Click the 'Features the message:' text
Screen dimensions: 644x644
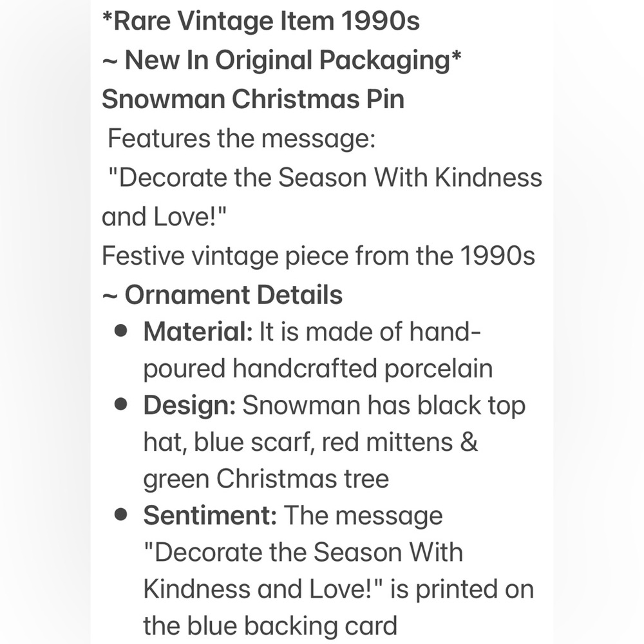coord(241,138)
